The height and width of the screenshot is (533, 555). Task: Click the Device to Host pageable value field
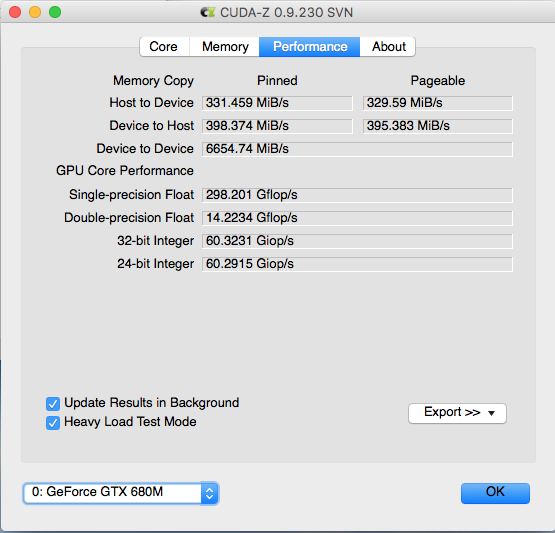point(437,126)
